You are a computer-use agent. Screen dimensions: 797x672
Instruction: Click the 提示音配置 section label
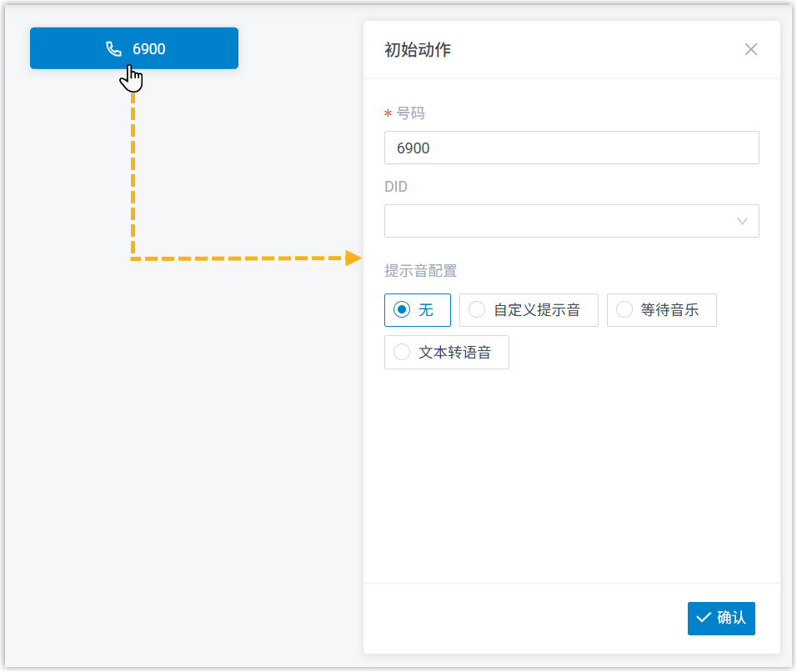pos(420,270)
